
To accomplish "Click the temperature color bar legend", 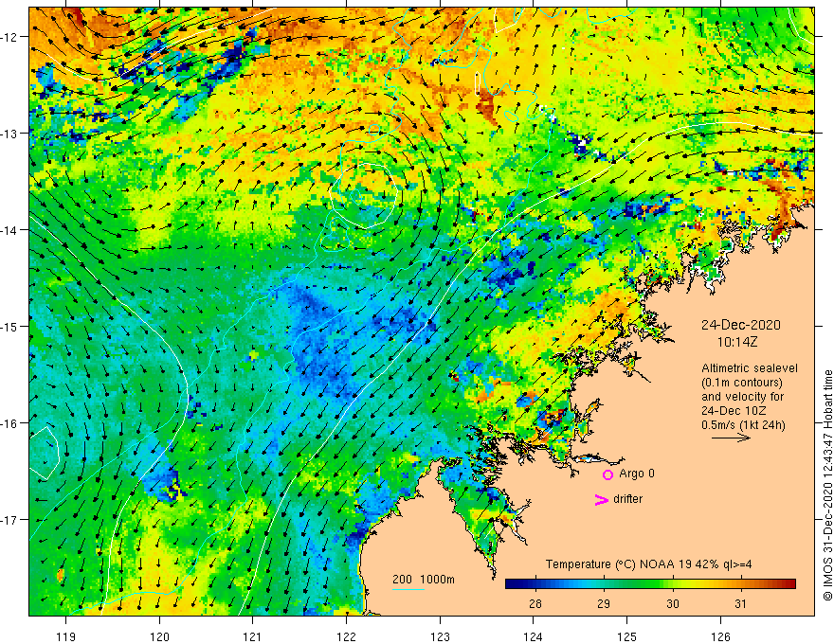I will [x=650, y=584].
